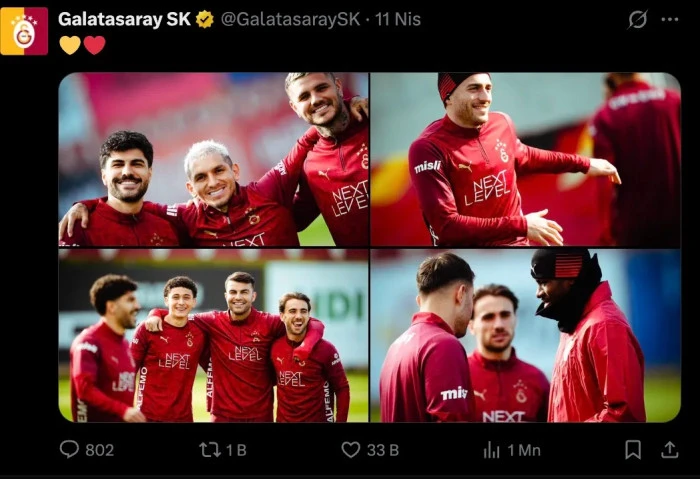
Task: View analytics via bar chart icon
Action: click(492, 450)
